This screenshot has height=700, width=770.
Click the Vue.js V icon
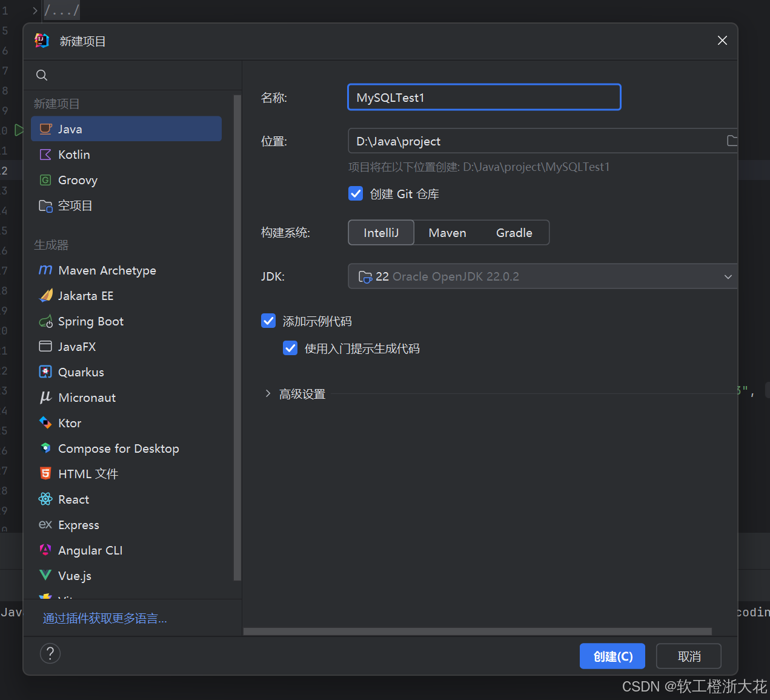[45, 575]
